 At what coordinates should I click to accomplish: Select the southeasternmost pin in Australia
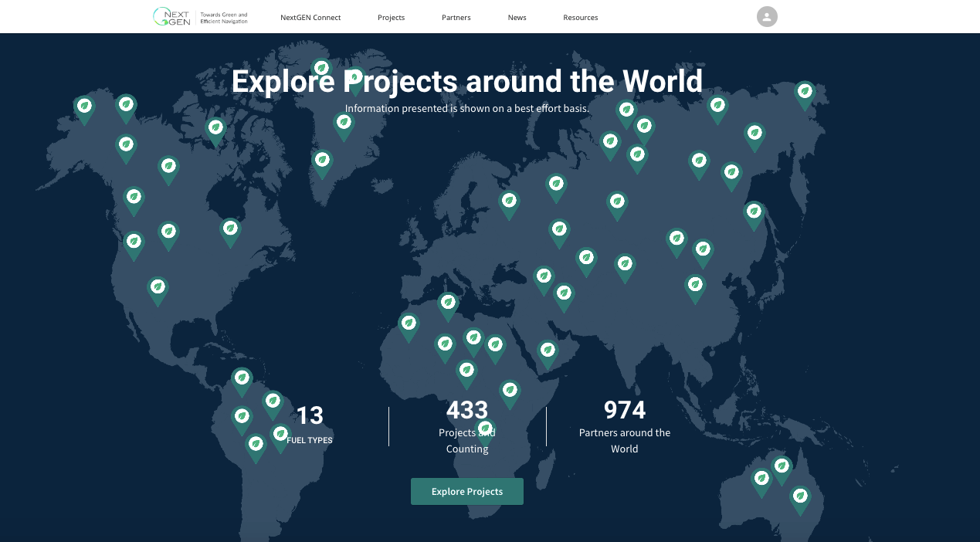click(x=800, y=497)
